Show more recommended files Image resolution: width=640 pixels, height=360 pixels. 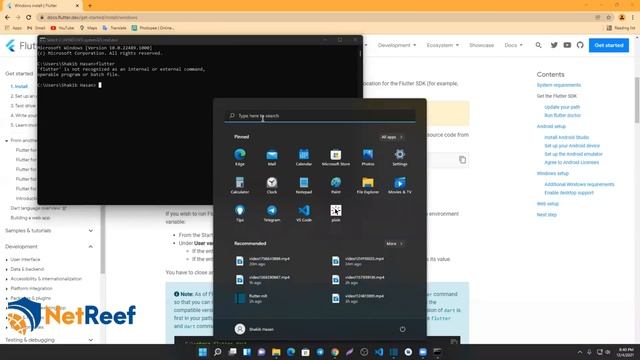coord(394,244)
